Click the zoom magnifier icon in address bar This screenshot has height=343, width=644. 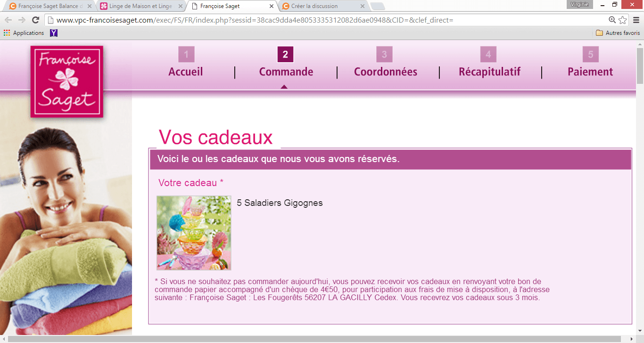[x=612, y=20]
